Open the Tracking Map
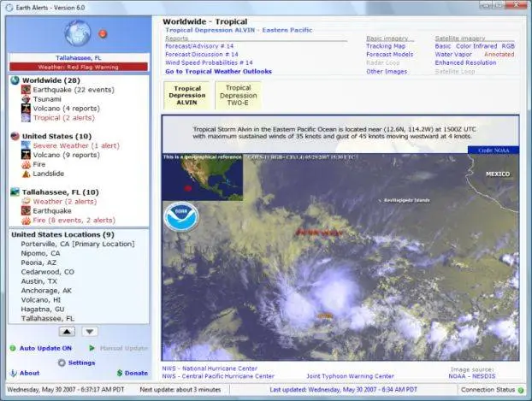This screenshot has width=532, height=401. pyautogui.click(x=386, y=46)
